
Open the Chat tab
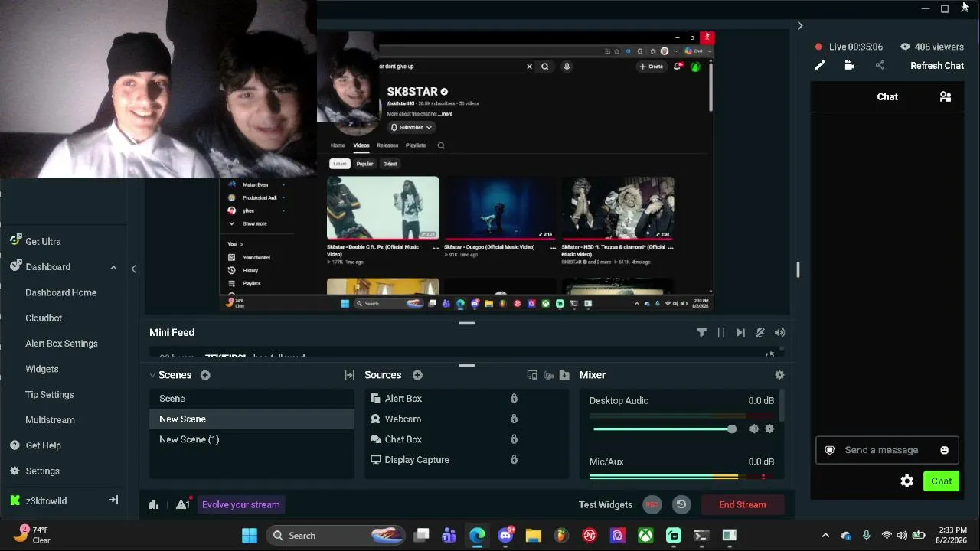tap(887, 97)
